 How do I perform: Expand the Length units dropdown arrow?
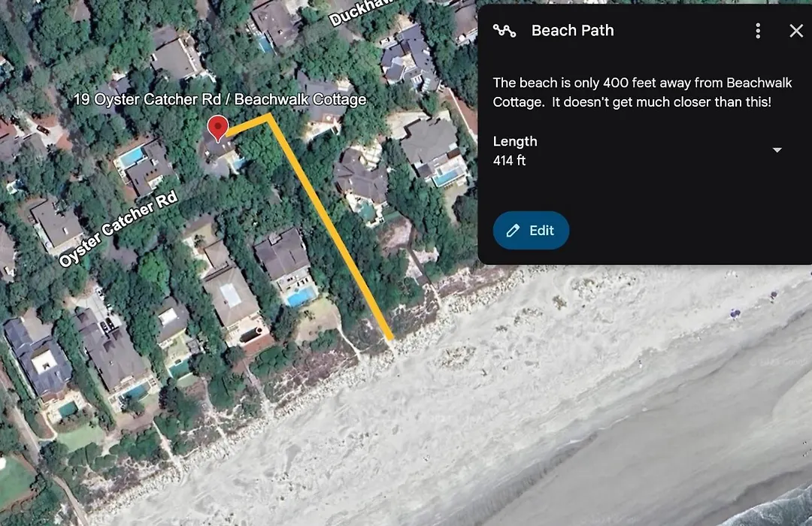coord(777,150)
